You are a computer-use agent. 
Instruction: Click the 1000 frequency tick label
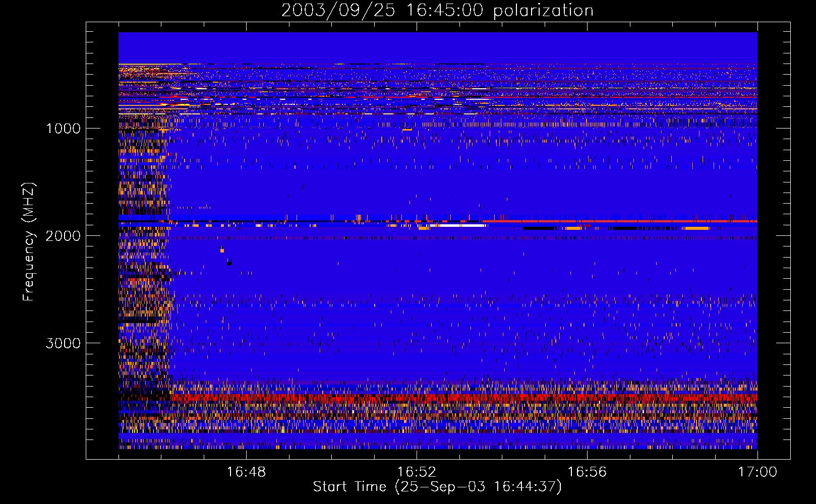[63, 129]
